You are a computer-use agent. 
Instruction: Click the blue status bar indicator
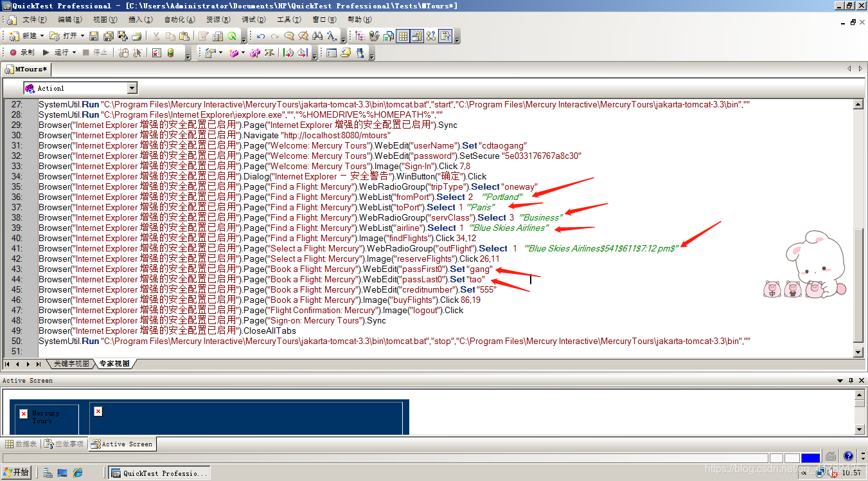(810, 458)
